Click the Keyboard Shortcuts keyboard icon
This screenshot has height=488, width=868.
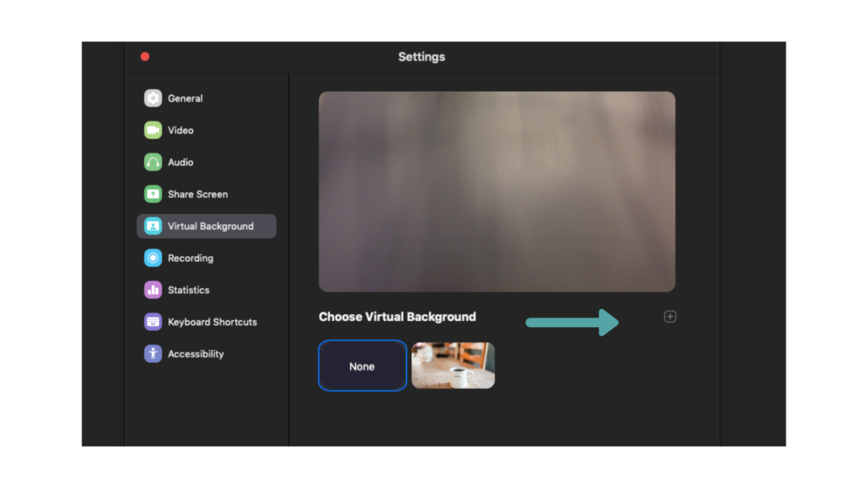[153, 322]
